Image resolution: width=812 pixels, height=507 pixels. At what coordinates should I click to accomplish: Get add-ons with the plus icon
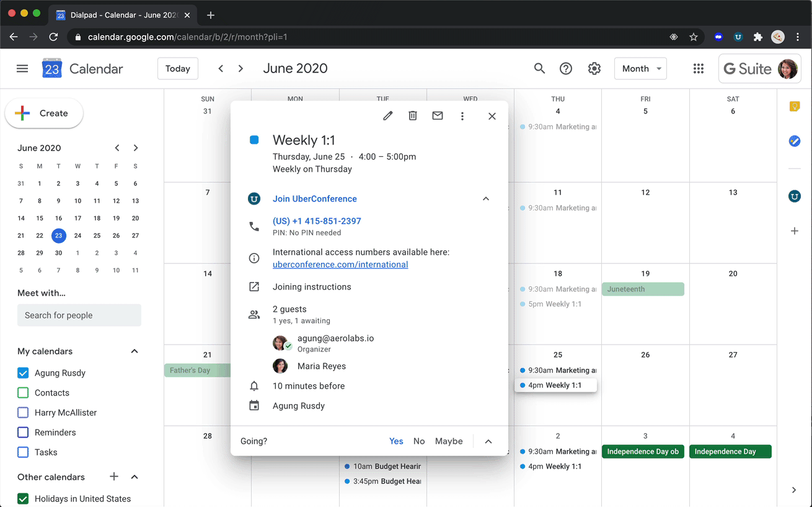pyautogui.click(x=795, y=231)
